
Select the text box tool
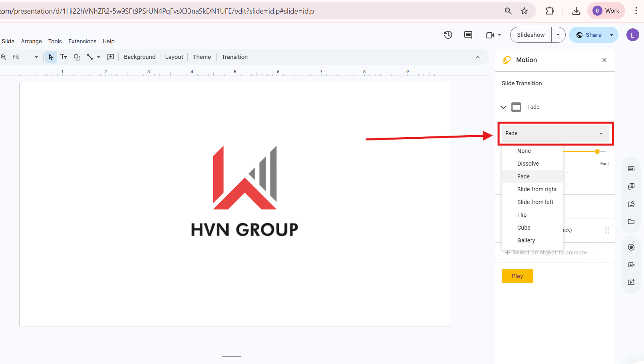click(64, 57)
